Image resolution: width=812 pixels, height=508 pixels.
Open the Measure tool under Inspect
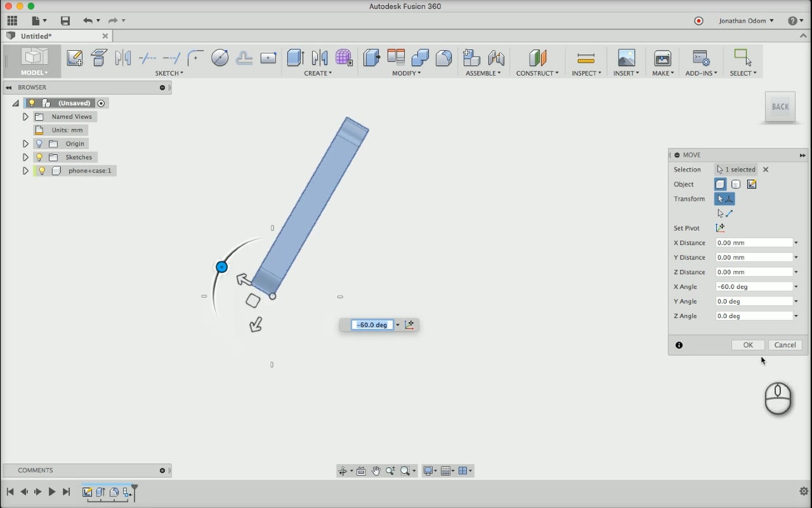(x=586, y=58)
